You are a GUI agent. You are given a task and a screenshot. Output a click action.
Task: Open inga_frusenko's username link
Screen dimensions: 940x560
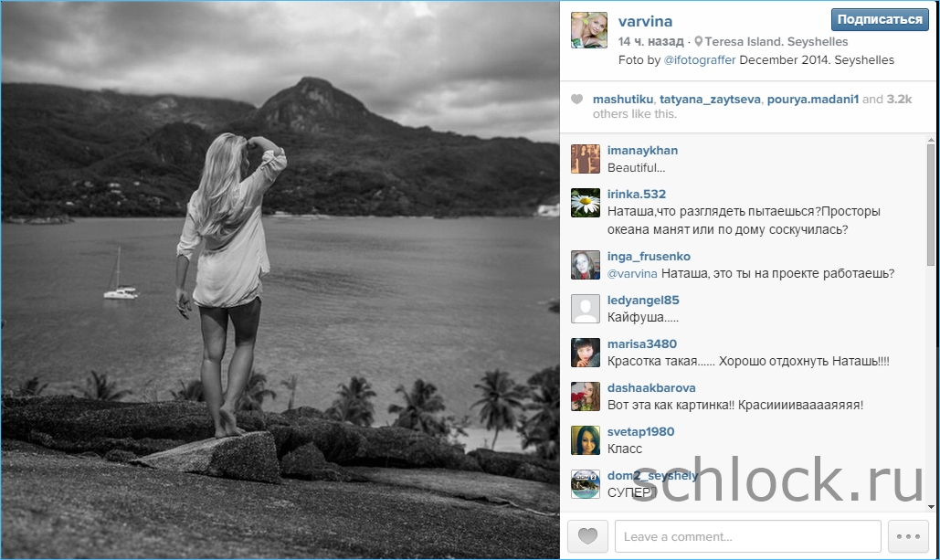649,256
